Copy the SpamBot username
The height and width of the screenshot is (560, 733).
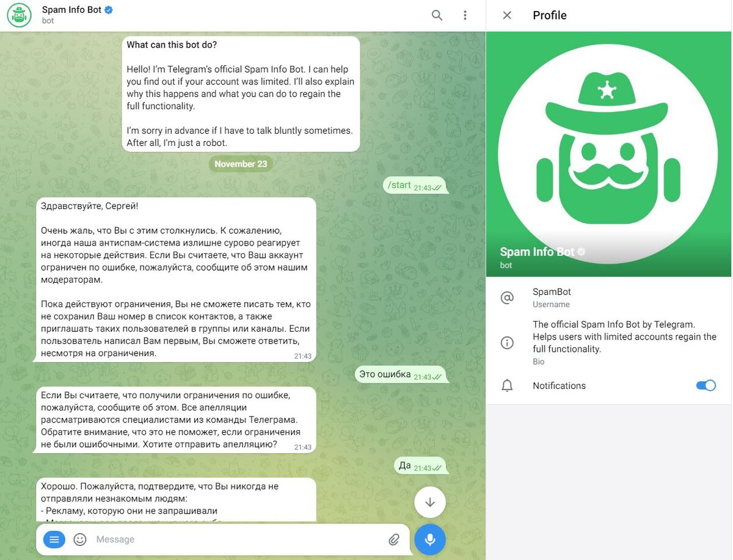tap(552, 292)
